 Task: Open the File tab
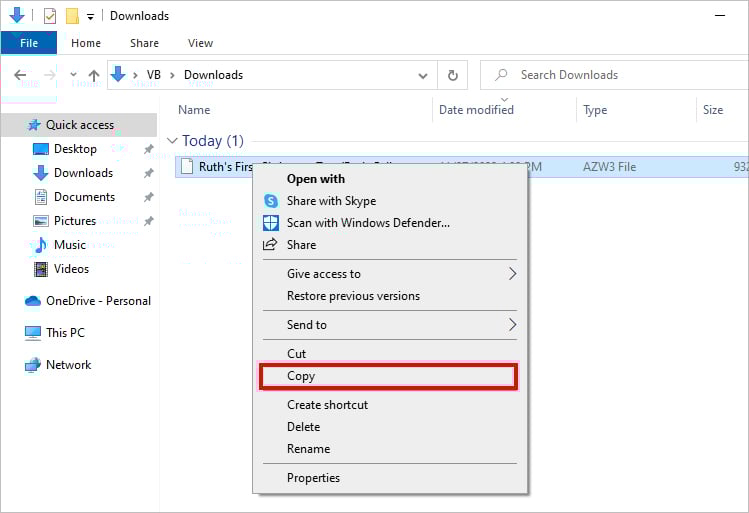(29, 43)
